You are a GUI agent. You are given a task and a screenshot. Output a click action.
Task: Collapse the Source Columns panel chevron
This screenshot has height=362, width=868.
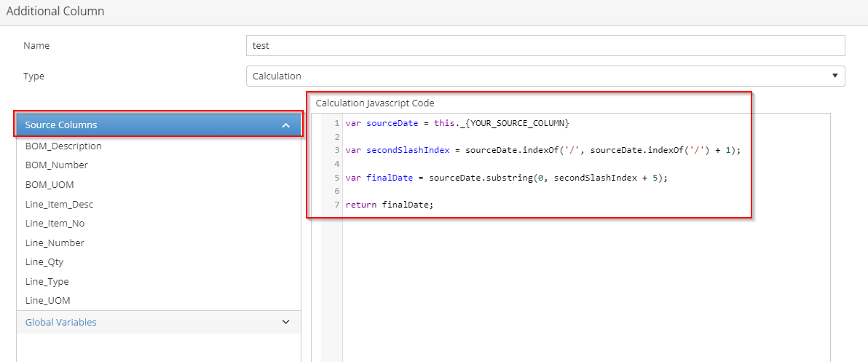click(x=285, y=125)
